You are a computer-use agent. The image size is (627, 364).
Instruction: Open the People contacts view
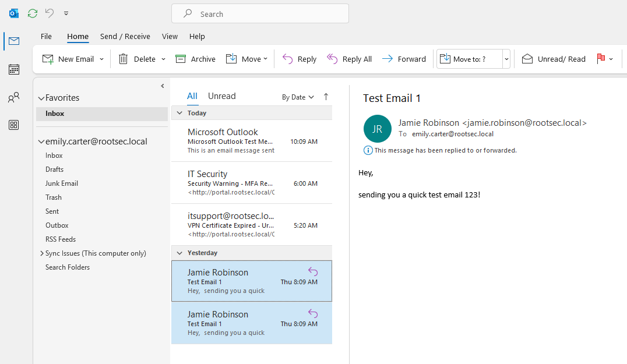click(14, 97)
